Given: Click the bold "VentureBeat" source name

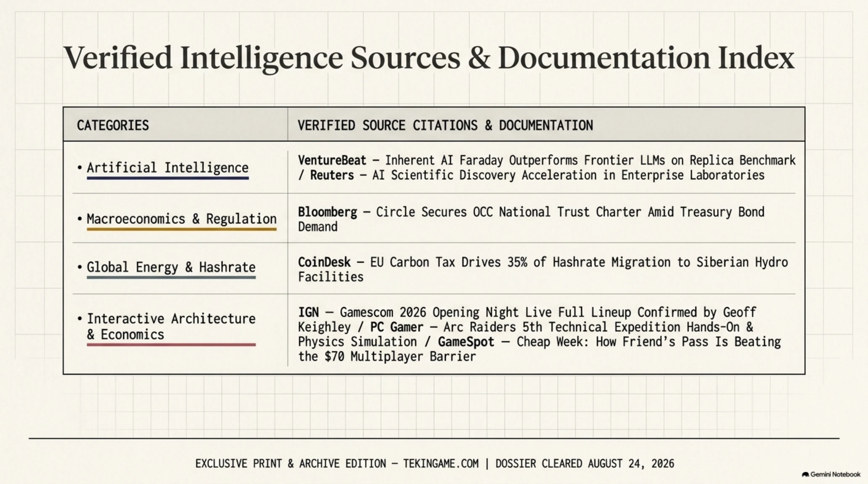Looking at the screenshot, I should pyautogui.click(x=332, y=160).
